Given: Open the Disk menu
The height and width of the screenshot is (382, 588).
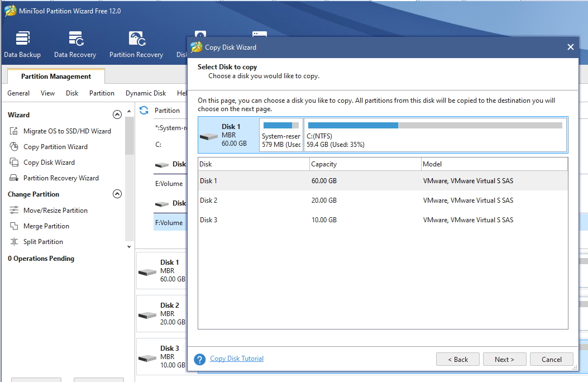Looking at the screenshot, I should click(x=72, y=93).
